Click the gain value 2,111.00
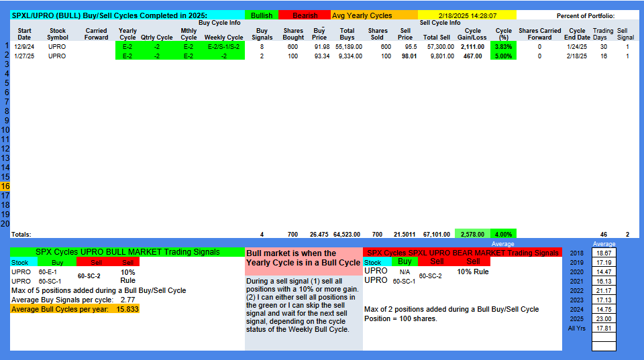This screenshot has width=644, height=360. (472, 47)
